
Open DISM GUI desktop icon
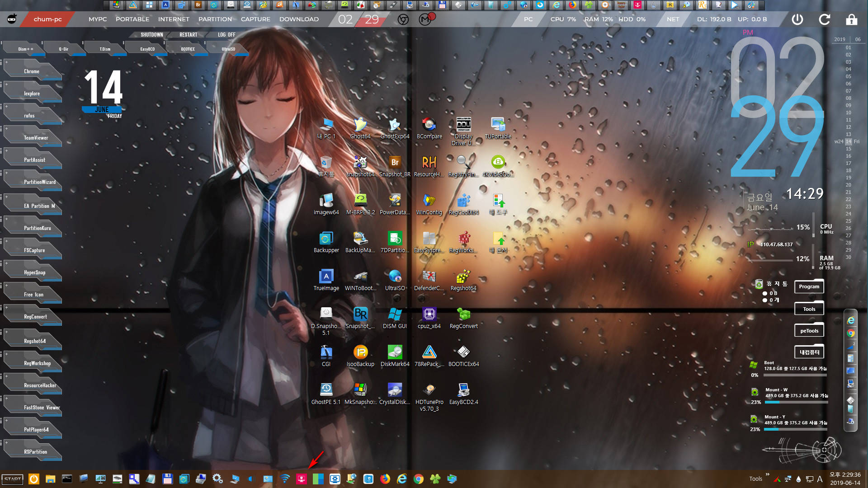pos(395,318)
